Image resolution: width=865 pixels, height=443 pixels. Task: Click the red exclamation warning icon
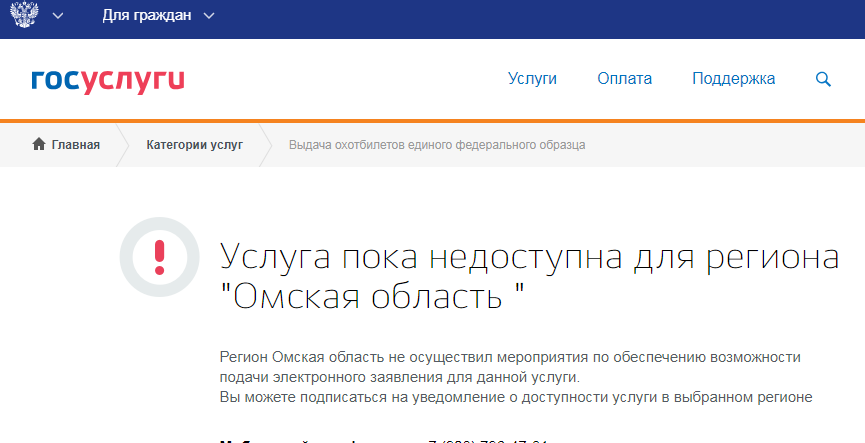pos(159,257)
